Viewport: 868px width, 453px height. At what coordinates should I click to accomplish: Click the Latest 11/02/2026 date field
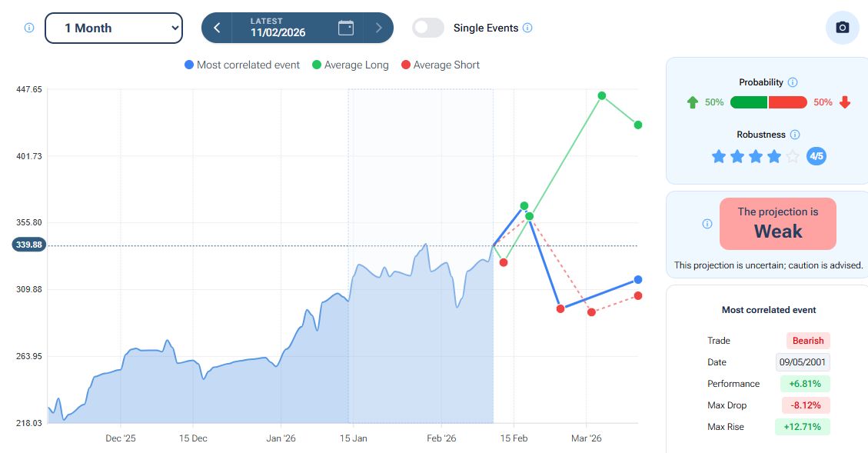277,28
